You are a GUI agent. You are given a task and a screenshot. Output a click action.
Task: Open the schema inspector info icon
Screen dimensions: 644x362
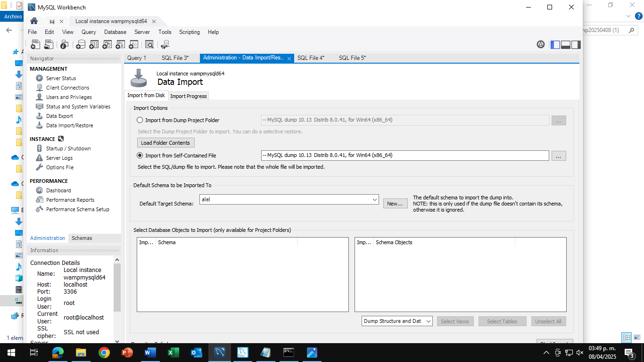65,44
